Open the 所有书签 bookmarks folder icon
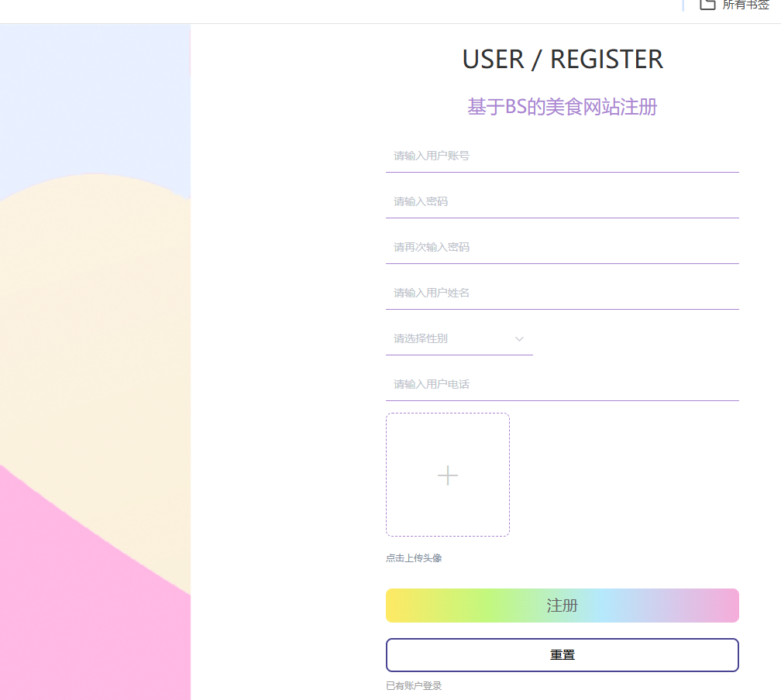Image resolution: width=781 pixels, height=700 pixels. click(x=707, y=5)
